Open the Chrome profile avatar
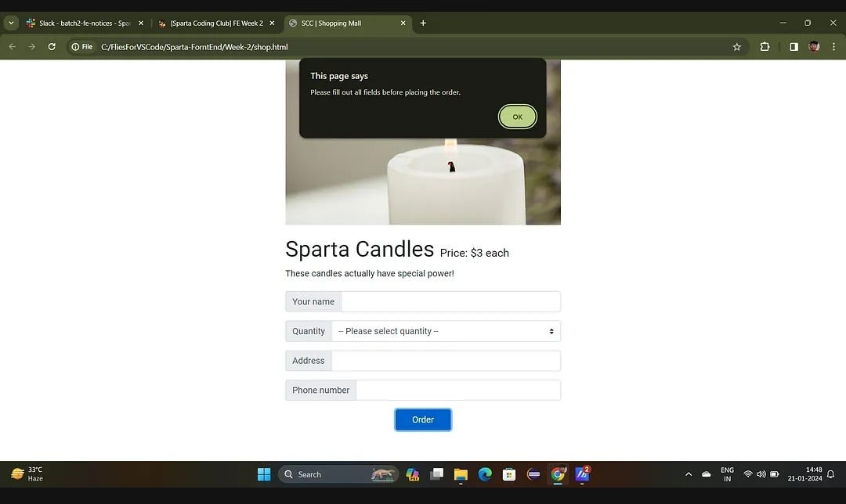Viewport: 846px width, 504px height. [815, 47]
